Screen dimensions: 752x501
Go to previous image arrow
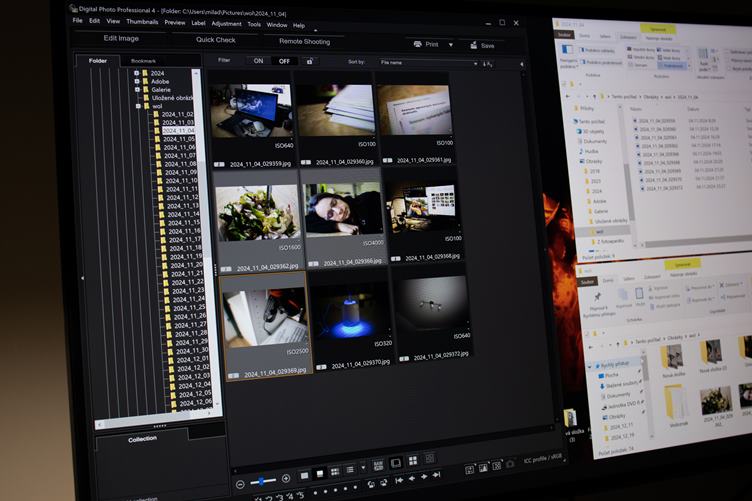[411, 478]
